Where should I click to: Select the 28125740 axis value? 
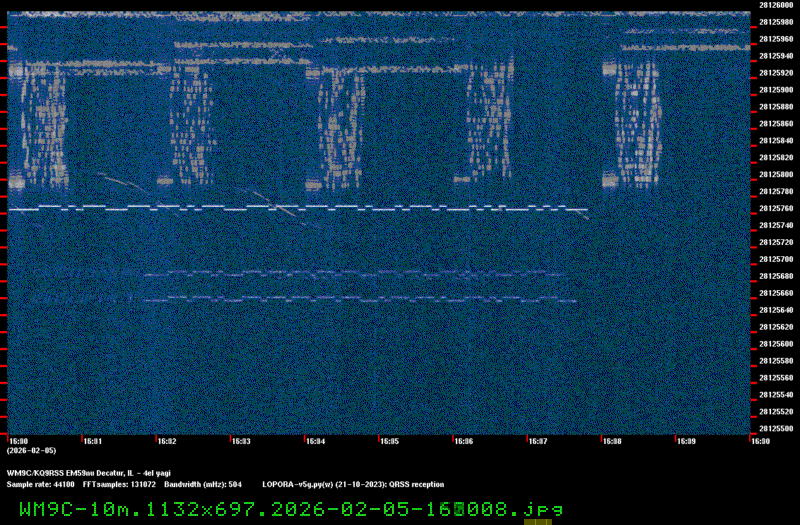click(776, 225)
